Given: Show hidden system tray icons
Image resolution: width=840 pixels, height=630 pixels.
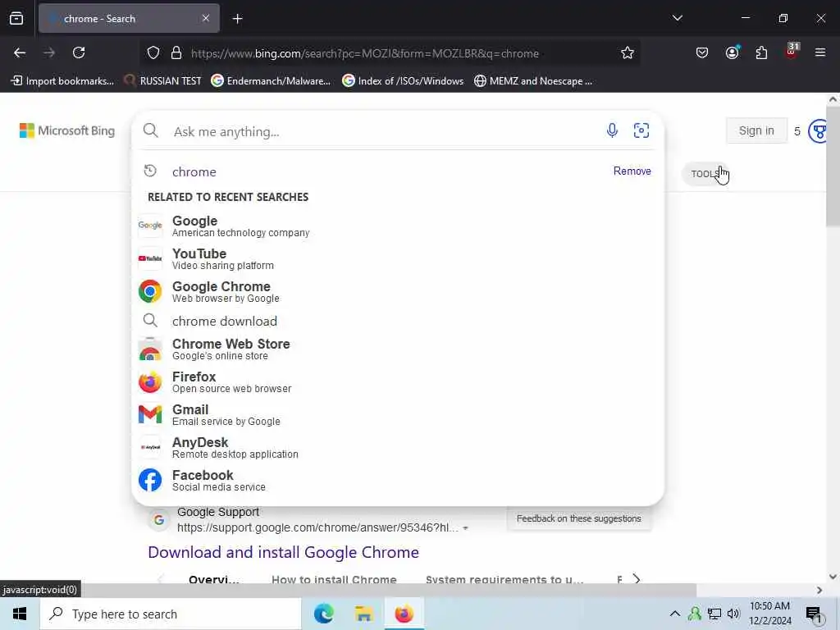Looking at the screenshot, I should pos(675,614).
